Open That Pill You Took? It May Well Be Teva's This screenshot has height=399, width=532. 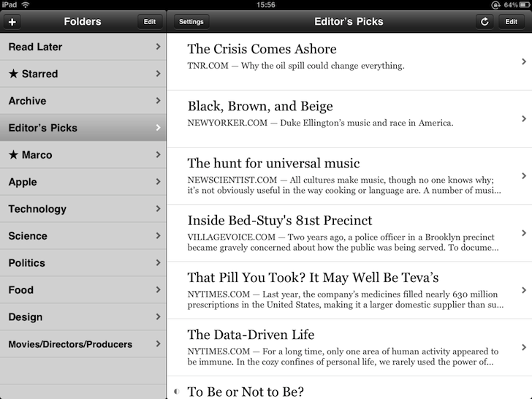point(349,290)
